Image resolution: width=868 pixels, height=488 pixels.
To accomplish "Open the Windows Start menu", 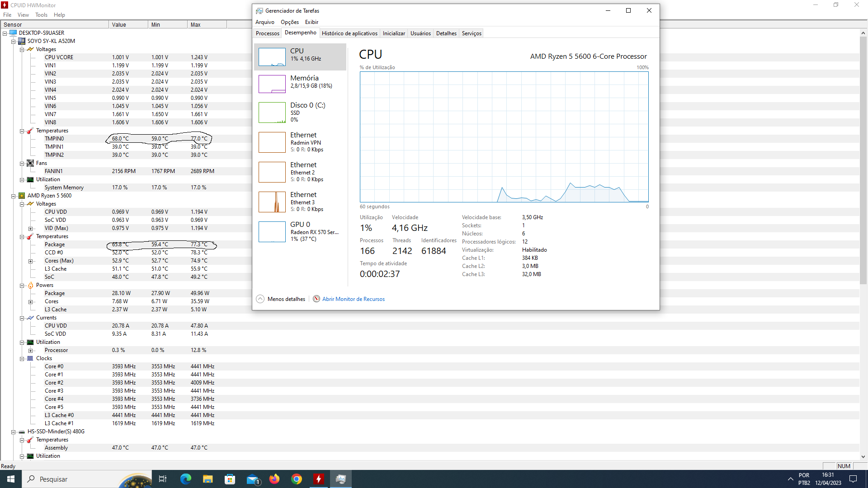I will click(11, 479).
